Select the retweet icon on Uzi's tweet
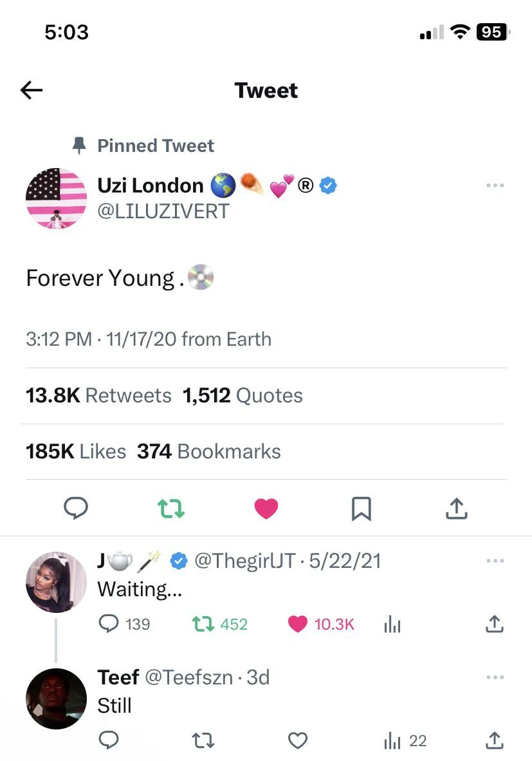532x761 pixels. coord(171,508)
